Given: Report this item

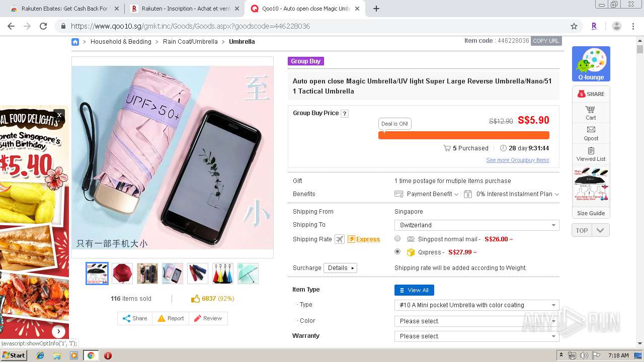Looking at the screenshot, I should [171, 318].
